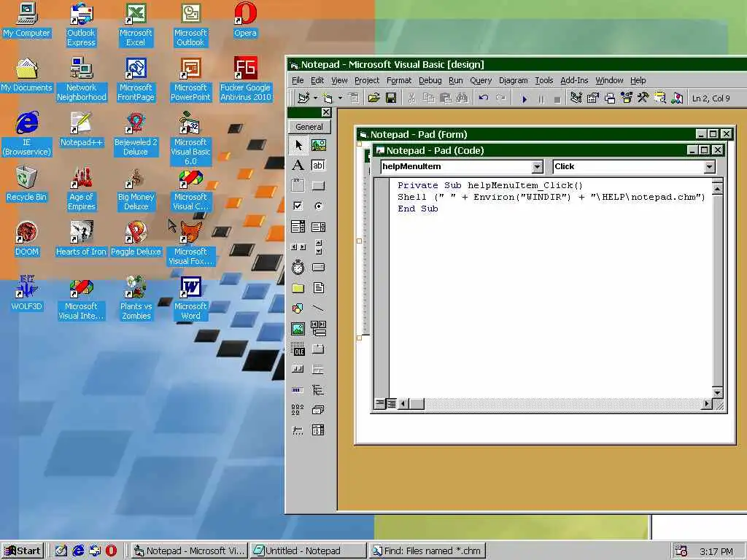Select the OLE container control
Viewport: 747px width, 560px height.
click(x=298, y=349)
